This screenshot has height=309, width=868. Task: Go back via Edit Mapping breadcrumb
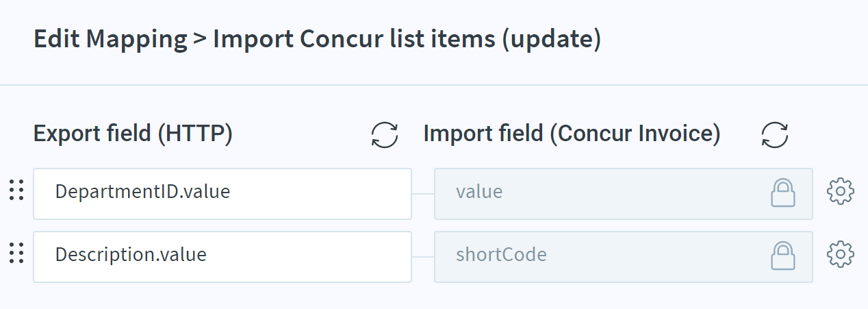[110, 40]
